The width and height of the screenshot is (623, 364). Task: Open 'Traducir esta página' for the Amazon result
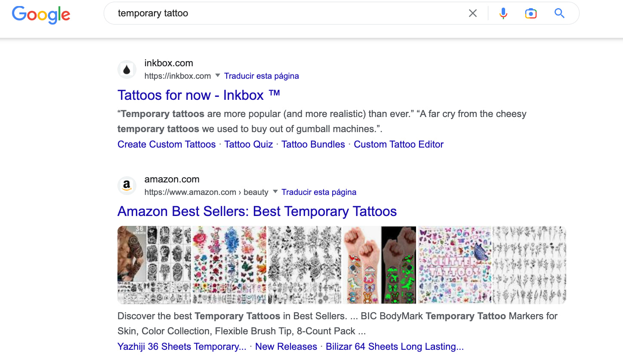point(319,192)
